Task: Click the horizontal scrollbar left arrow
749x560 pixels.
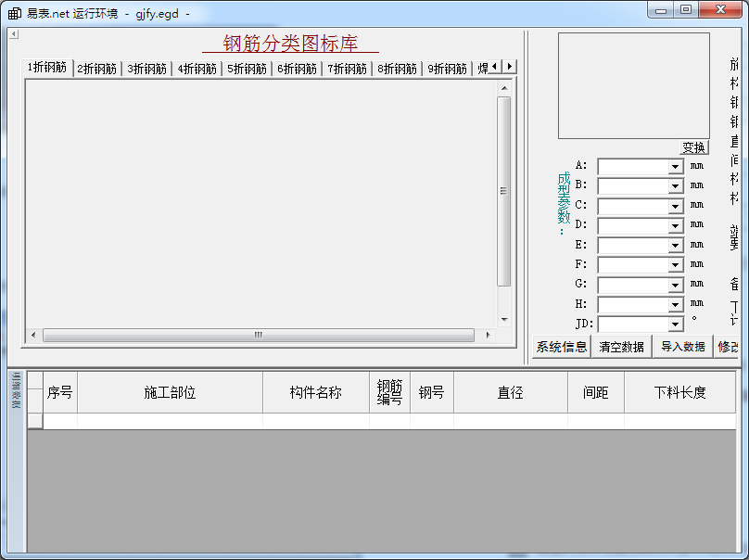Action: tap(33, 335)
